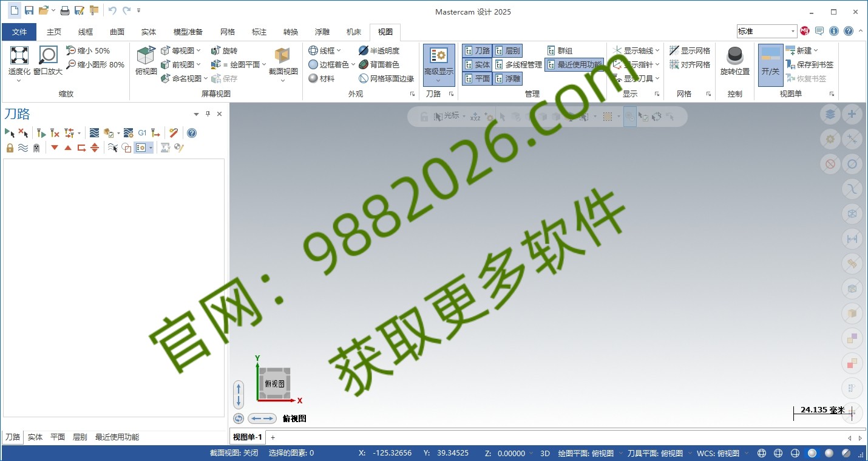Switch to the 线框 ribbon tab

[86, 32]
